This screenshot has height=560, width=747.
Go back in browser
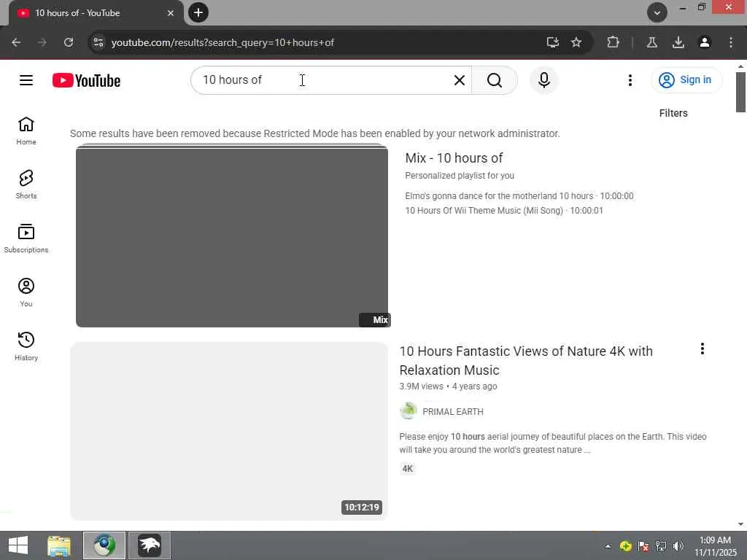click(16, 42)
